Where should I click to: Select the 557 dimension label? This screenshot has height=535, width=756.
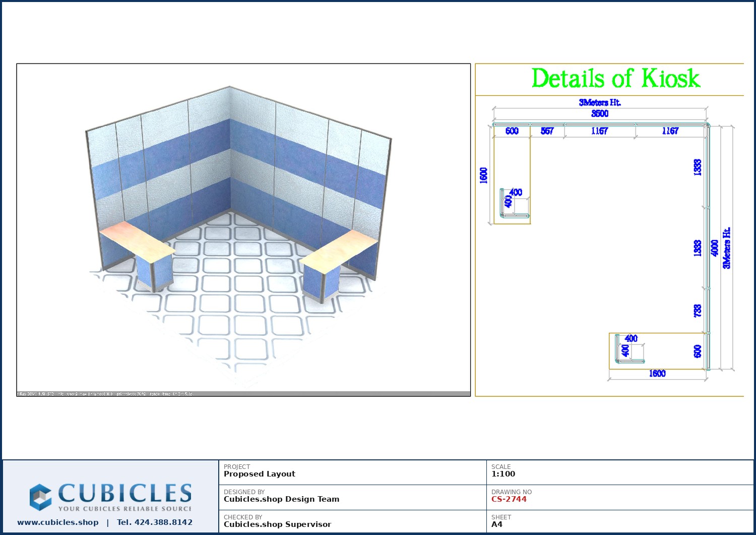pos(547,131)
